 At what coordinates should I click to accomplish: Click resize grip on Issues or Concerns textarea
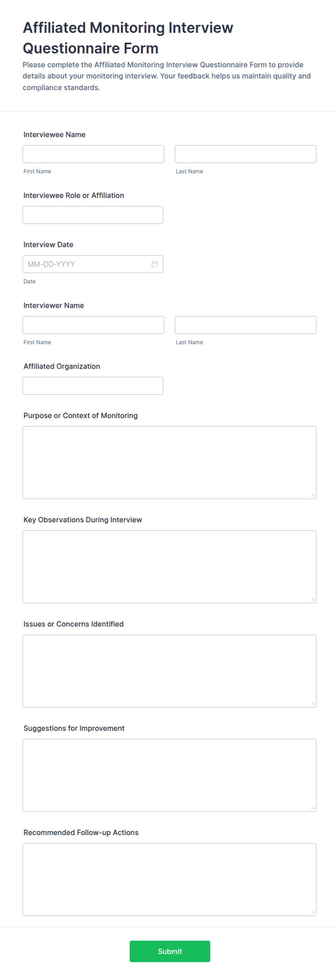313,703
